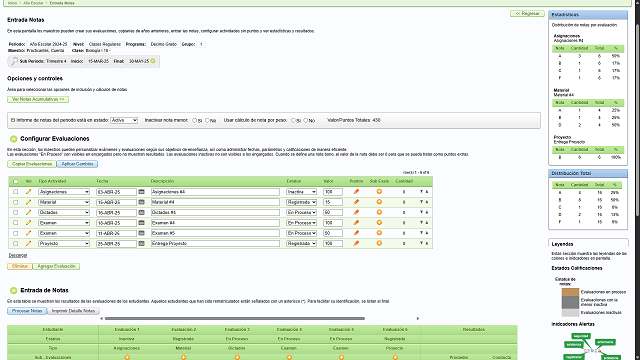Select Sí for cálculo de nota por peso
The height and width of the screenshot is (360, 640).
(293, 120)
